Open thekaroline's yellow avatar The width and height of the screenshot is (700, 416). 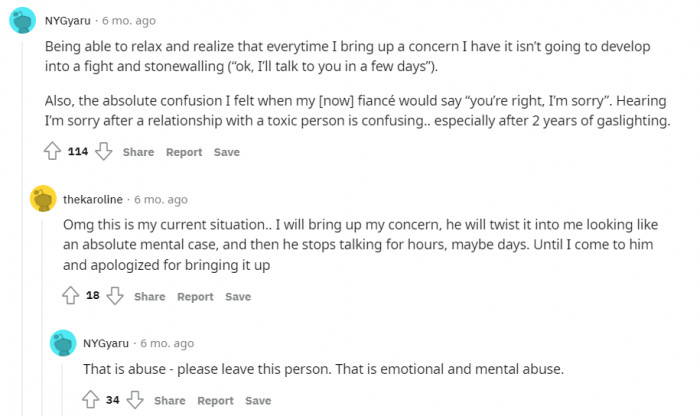point(43,200)
